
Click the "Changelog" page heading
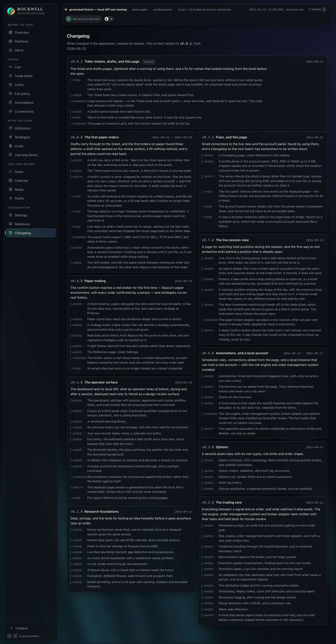pos(78,36)
